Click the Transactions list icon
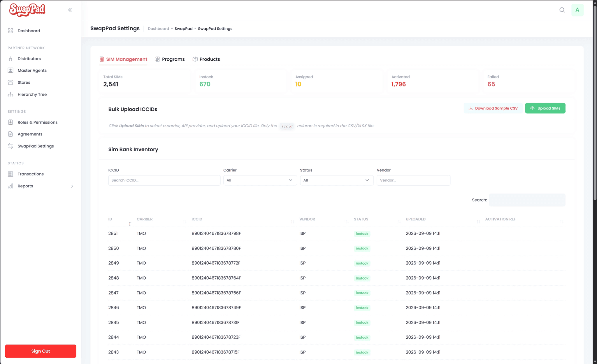The height and width of the screenshot is (364, 597). pos(10,174)
